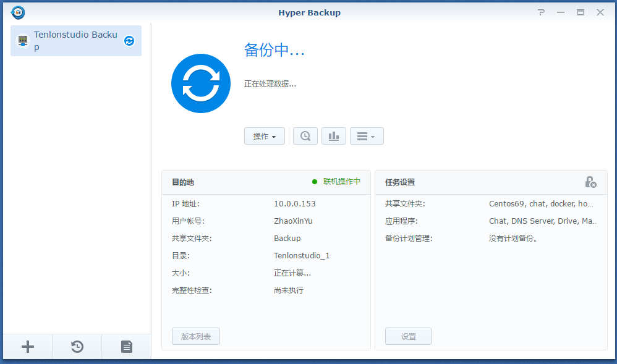617x364 pixels.
Task: Open the restore icon in bottom bar
Action: tap(77, 347)
